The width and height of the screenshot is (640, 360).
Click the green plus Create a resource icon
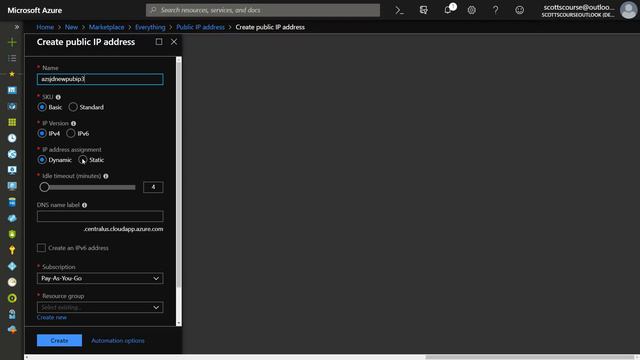pyautogui.click(x=12, y=42)
